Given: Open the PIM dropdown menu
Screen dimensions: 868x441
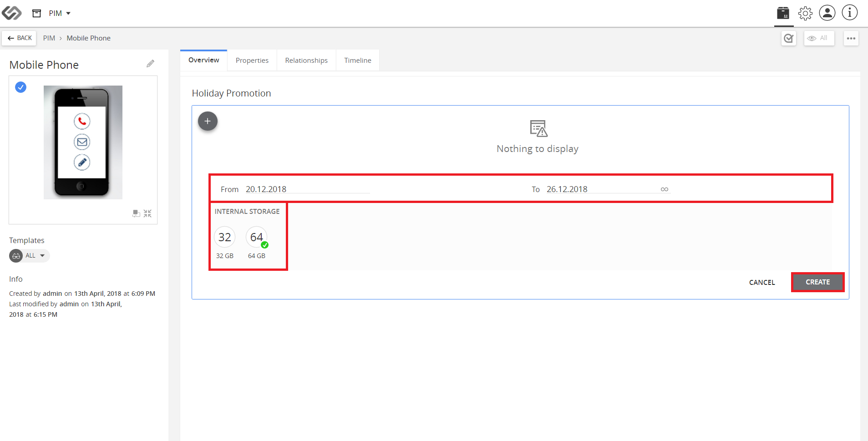Looking at the screenshot, I should pyautogui.click(x=60, y=13).
